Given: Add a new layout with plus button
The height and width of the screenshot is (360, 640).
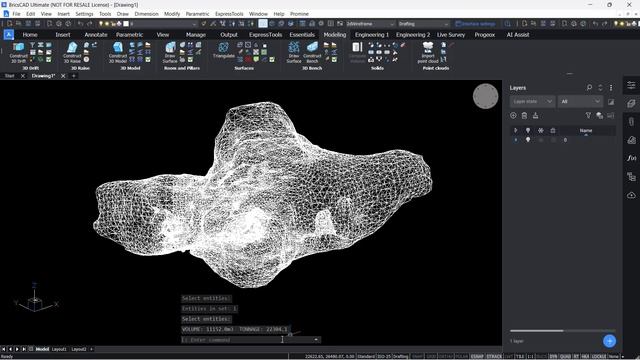Looking at the screenshot, I should coord(91,349).
